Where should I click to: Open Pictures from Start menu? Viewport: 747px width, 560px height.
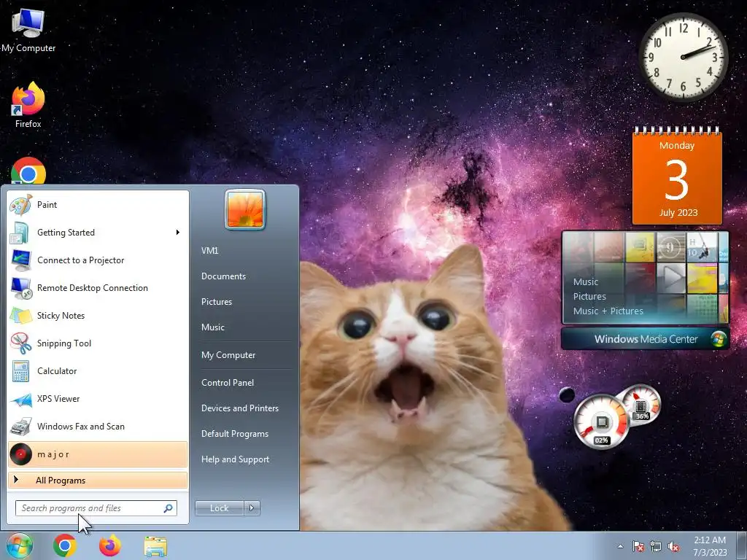(216, 302)
